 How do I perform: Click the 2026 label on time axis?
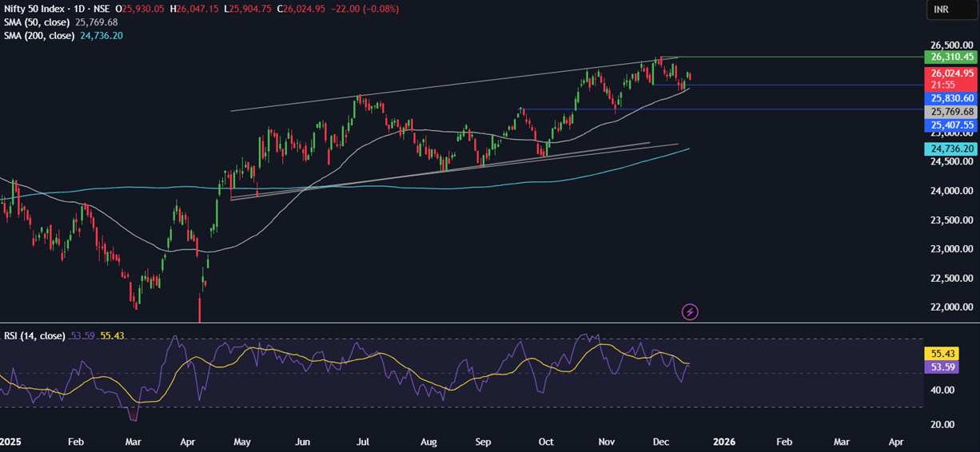coord(723,442)
